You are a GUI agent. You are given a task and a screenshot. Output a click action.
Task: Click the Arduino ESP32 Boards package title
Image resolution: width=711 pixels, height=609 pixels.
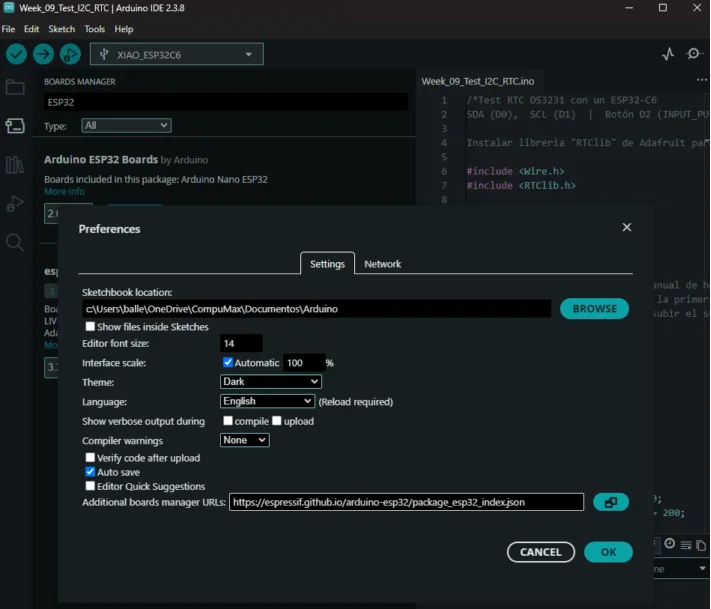[x=101, y=160]
